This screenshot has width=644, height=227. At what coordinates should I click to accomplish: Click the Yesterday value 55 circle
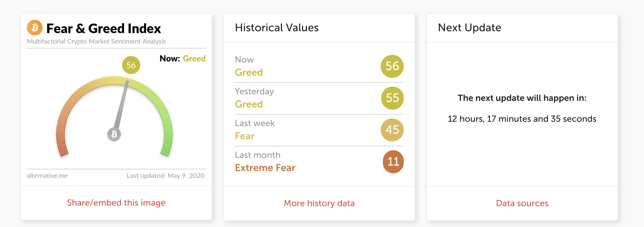coord(392,98)
